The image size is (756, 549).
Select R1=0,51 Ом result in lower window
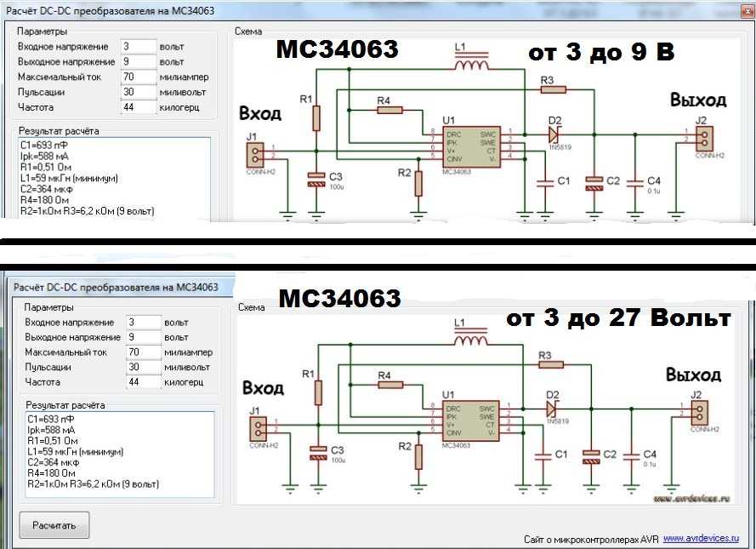click(53, 441)
